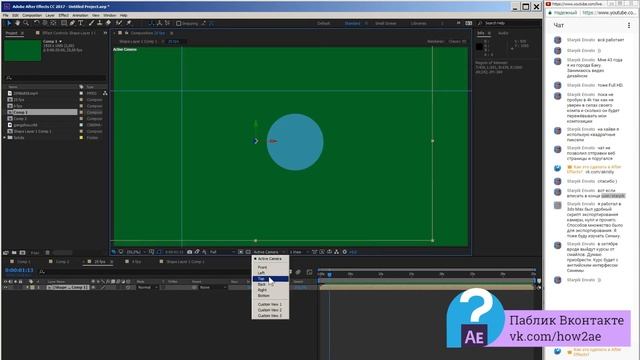Select the Clone Stamp tool
Image resolution: width=640 pixels, height=360 pixels.
pyautogui.click(x=100, y=23)
